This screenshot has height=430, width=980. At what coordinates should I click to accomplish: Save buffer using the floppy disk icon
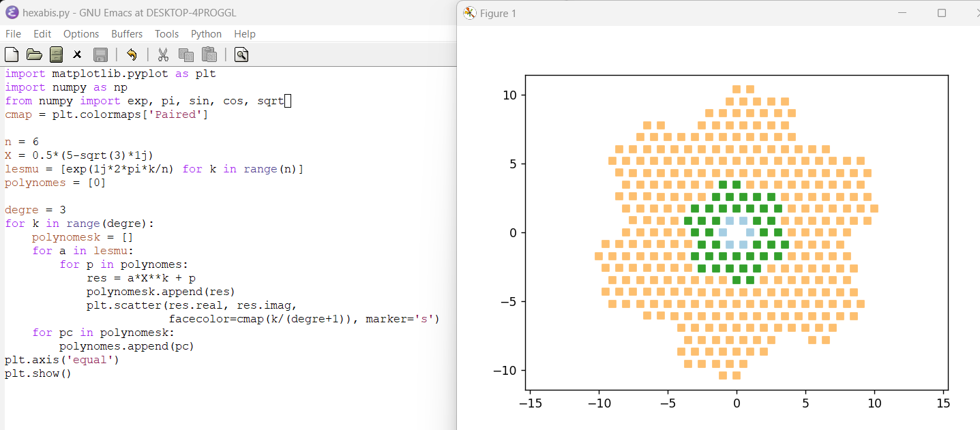pos(100,55)
